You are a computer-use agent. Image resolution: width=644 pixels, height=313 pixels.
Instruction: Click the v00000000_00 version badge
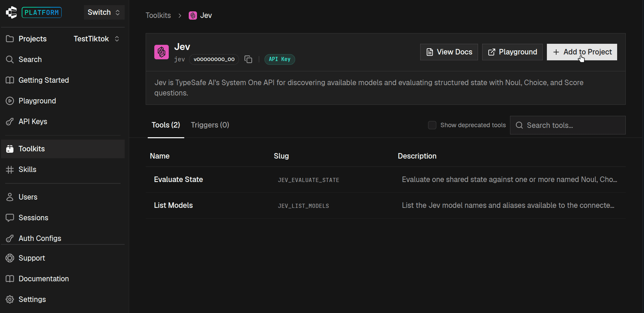(x=214, y=59)
